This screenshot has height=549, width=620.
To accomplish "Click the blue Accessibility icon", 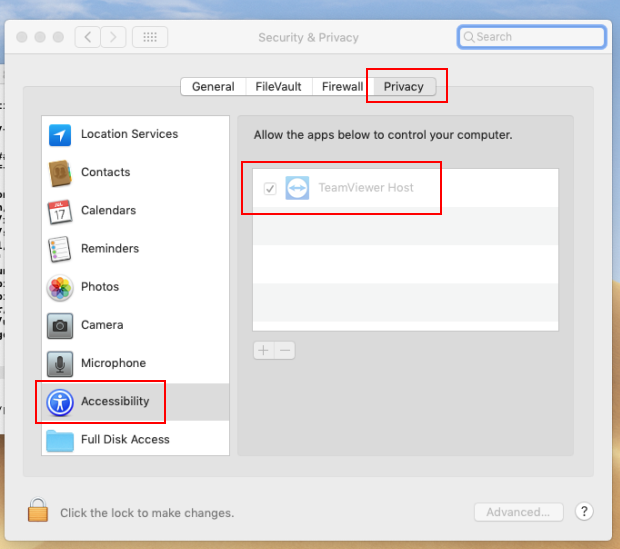I will (60, 402).
